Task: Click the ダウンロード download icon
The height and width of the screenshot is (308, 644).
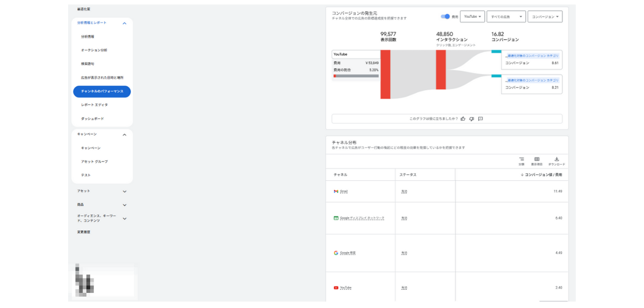Action: [557, 159]
